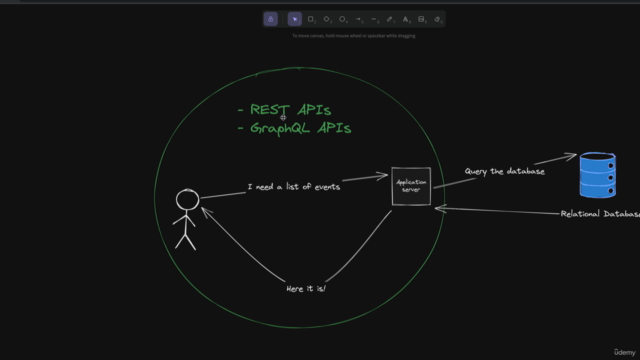The image size is (640, 360).
Task: Select the Text tool
Action: (x=406, y=19)
